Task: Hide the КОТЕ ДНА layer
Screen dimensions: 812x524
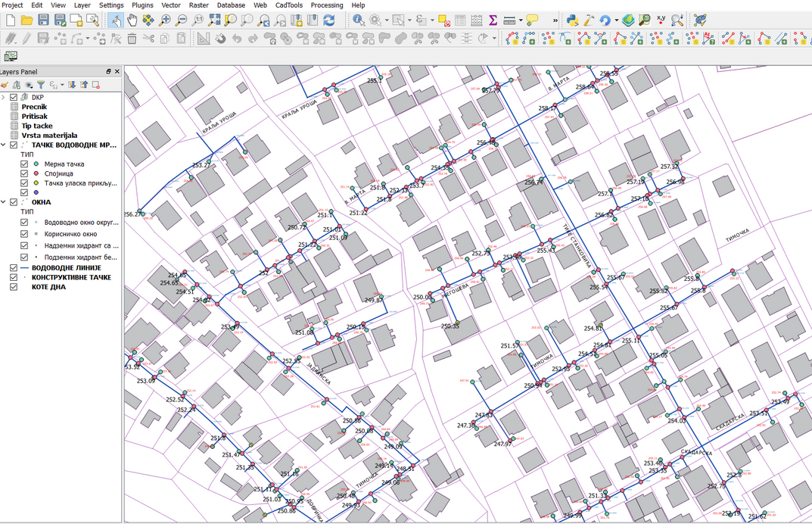Action: 14,287
